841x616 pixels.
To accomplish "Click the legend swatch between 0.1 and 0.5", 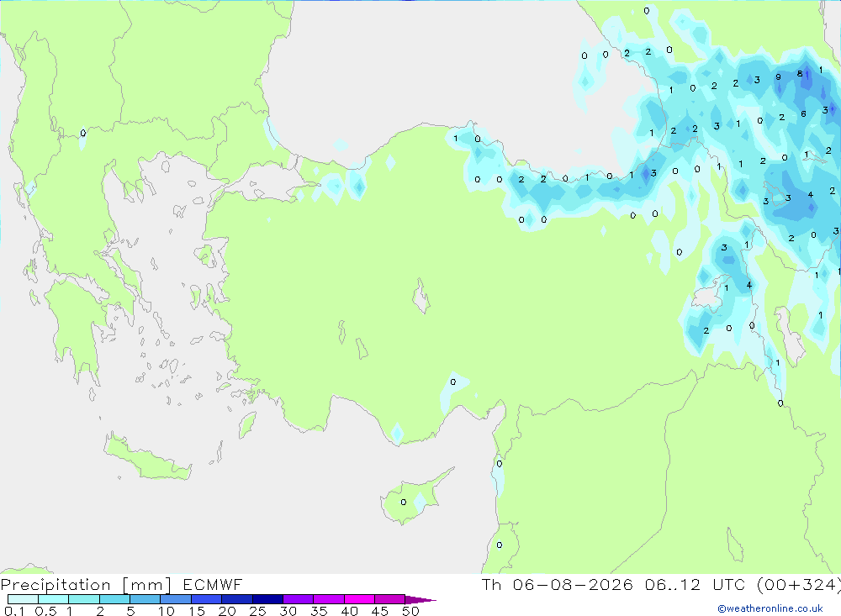I will (x=23, y=599).
